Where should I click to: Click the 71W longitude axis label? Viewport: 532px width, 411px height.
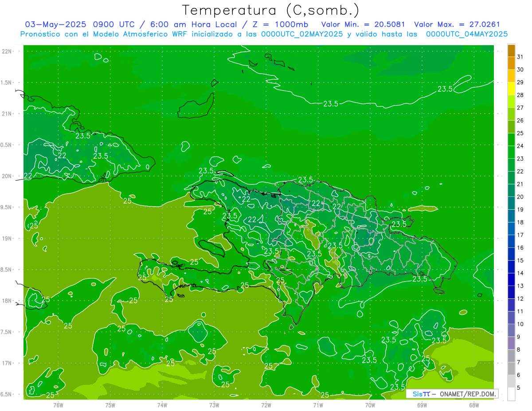tap(318, 405)
